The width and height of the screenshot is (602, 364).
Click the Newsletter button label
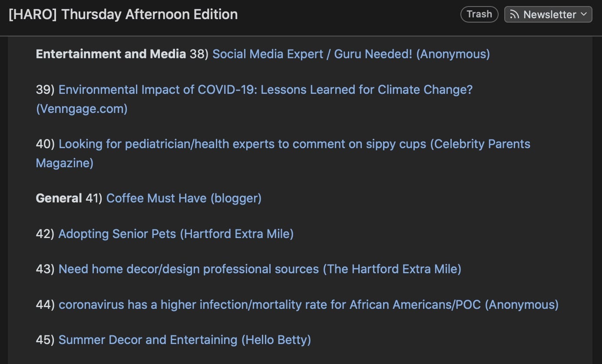(x=549, y=14)
